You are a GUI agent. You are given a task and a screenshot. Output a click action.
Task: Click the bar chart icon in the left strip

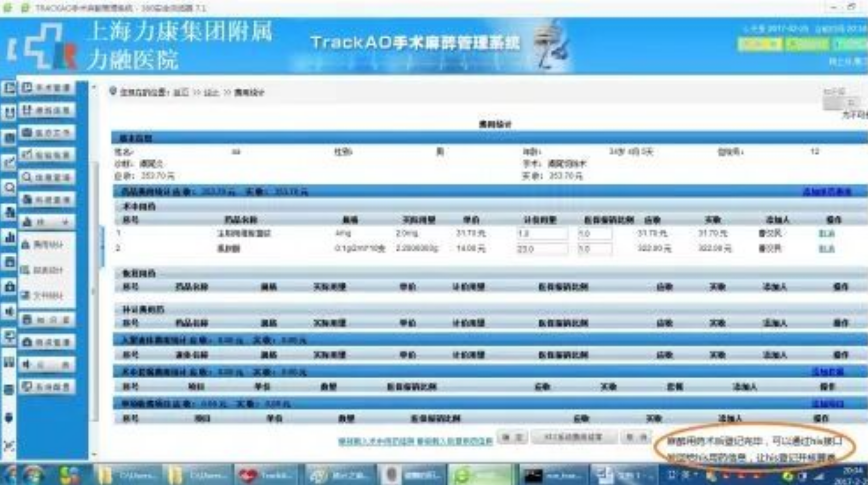[9, 237]
